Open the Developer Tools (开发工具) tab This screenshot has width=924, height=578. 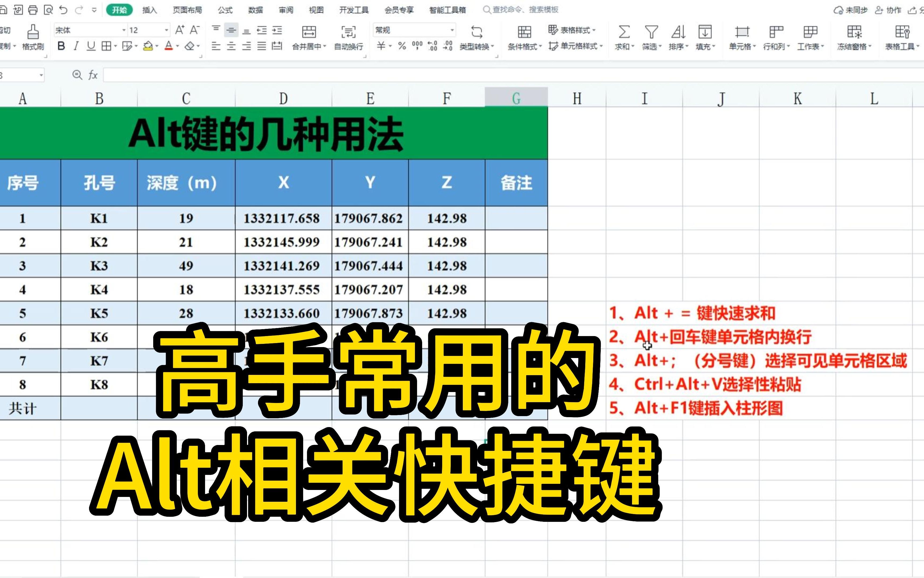[354, 10]
